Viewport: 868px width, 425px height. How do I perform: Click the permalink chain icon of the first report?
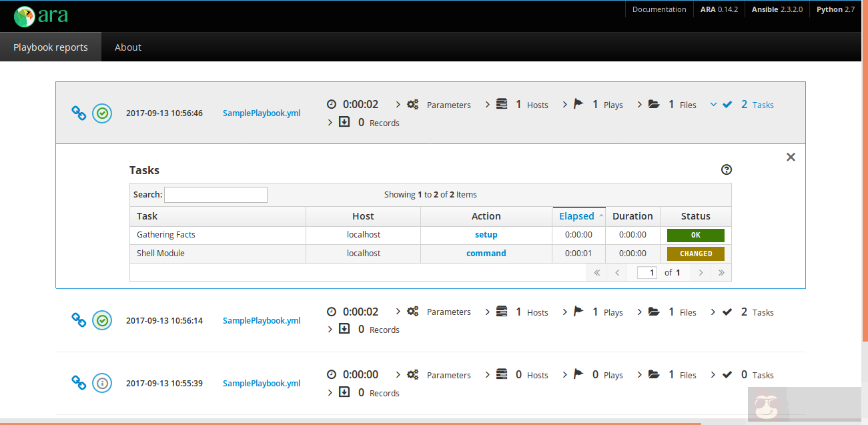click(x=78, y=113)
